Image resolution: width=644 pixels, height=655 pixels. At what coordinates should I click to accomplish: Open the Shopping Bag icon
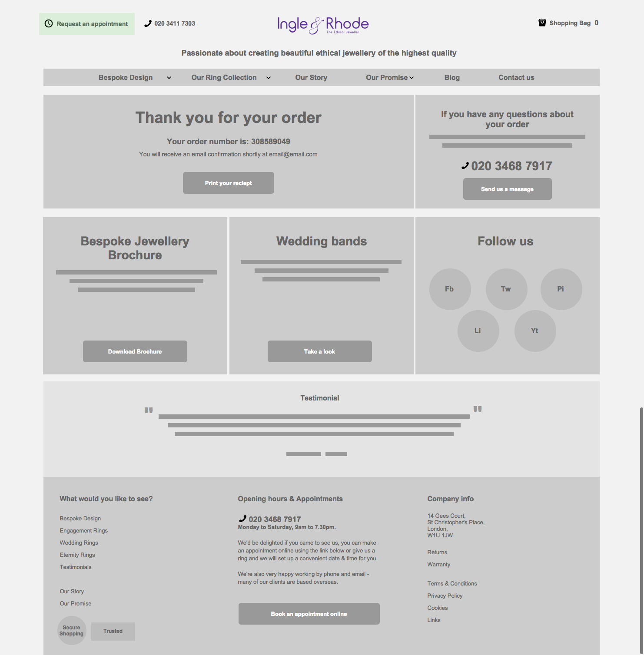pyautogui.click(x=542, y=23)
